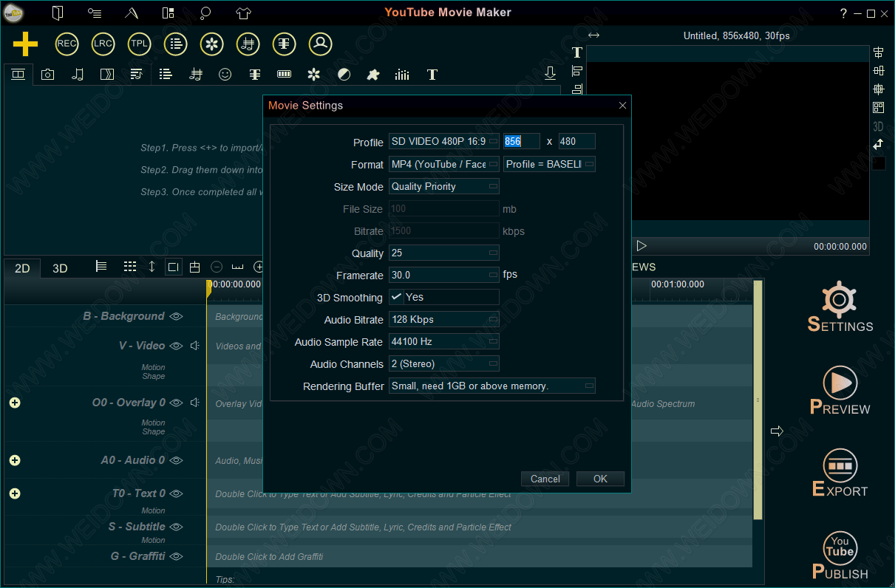The image size is (895, 588).
Task: Open the camera photos media tab
Action: 47,74
